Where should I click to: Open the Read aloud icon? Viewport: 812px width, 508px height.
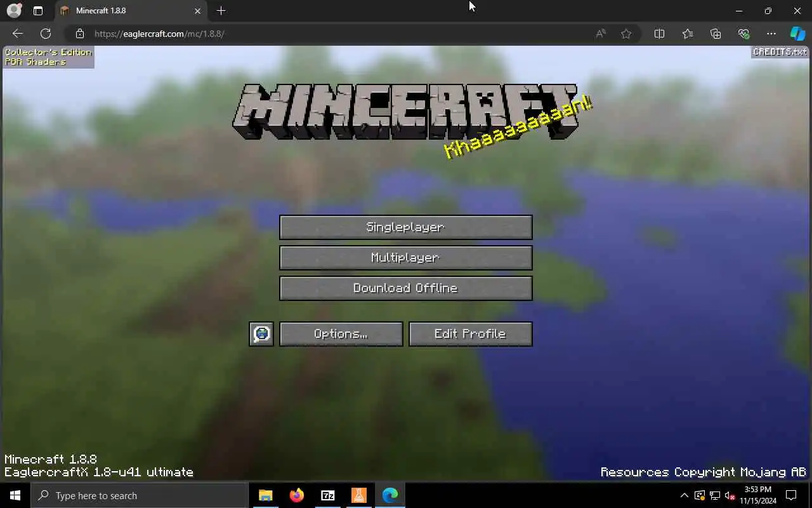(x=600, y=34)
